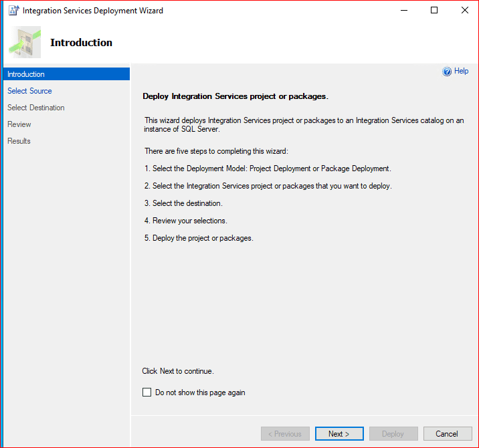Viewport: 479px width, 448px height.
Task: Click the large wizard graphic in the header
Action: tap(25, 42)
